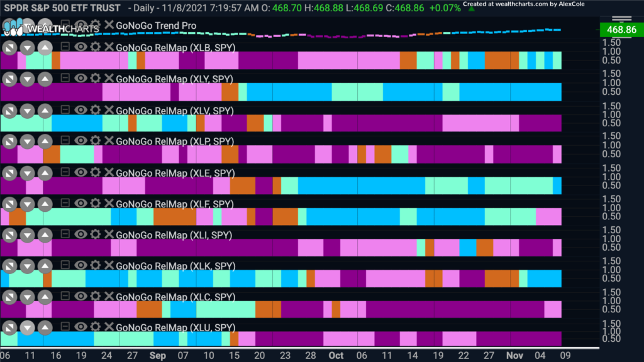
Task: Move the XLP RelMap pane up
Action: click(45, 142)
